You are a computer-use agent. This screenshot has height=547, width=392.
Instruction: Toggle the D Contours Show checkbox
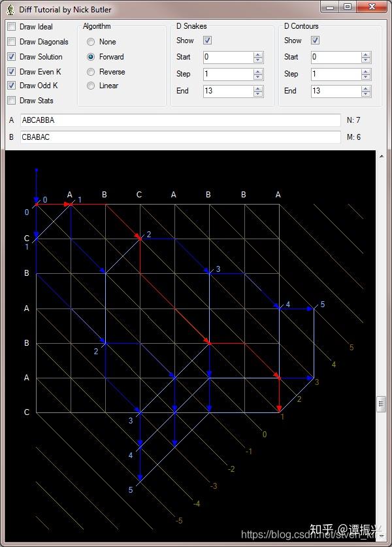pyautogui.click(x=315, y=40)
